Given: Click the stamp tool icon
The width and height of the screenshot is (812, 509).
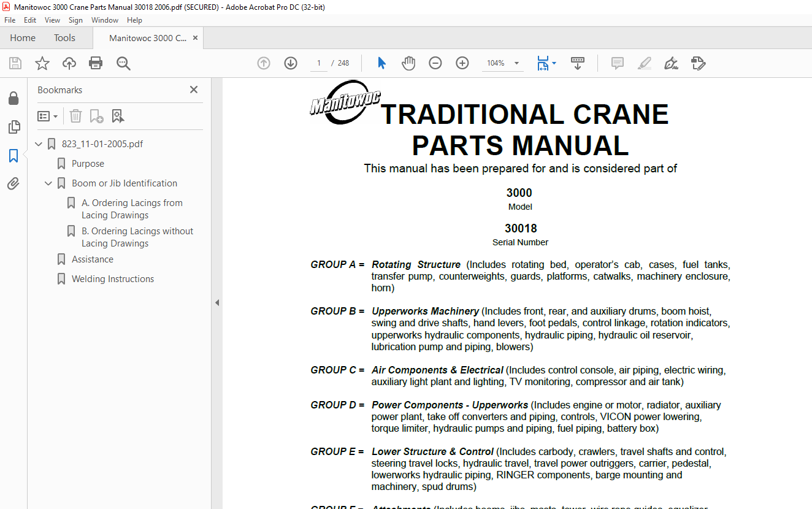Looking at the screenshot, I should (698, 63).
